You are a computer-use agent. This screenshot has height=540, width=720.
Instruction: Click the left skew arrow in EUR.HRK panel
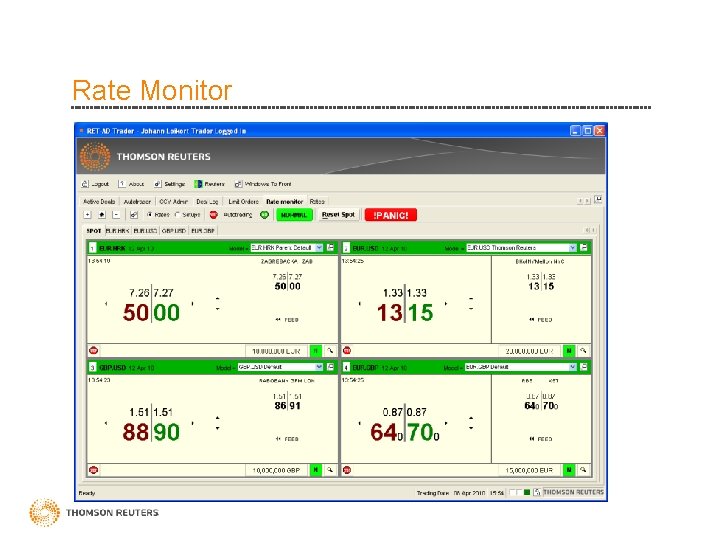pyautogui.click(x=106, y=304)
